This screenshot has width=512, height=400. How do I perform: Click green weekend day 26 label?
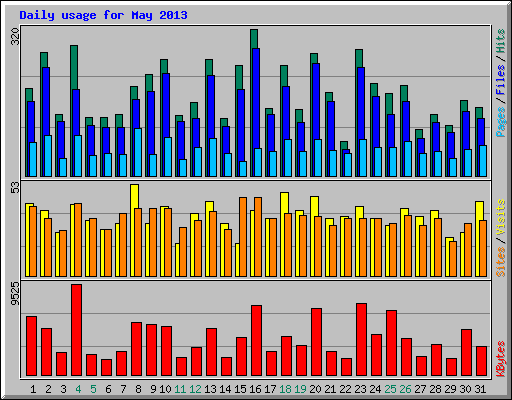(405, 389)
